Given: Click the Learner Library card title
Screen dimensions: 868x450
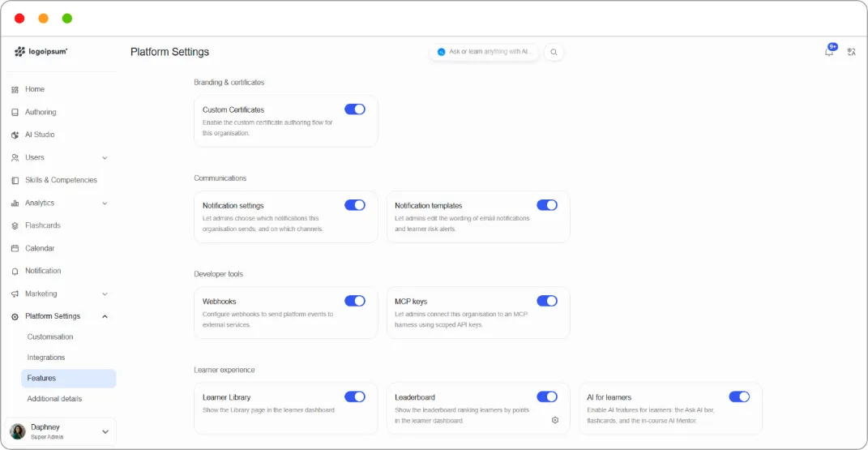Looking at the screenshot, I should [226, 397].
